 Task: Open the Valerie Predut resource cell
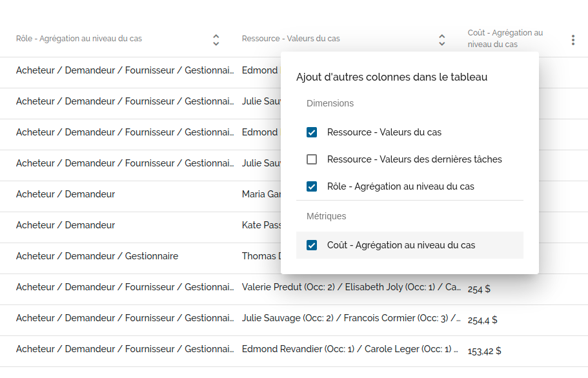(351, 287)
